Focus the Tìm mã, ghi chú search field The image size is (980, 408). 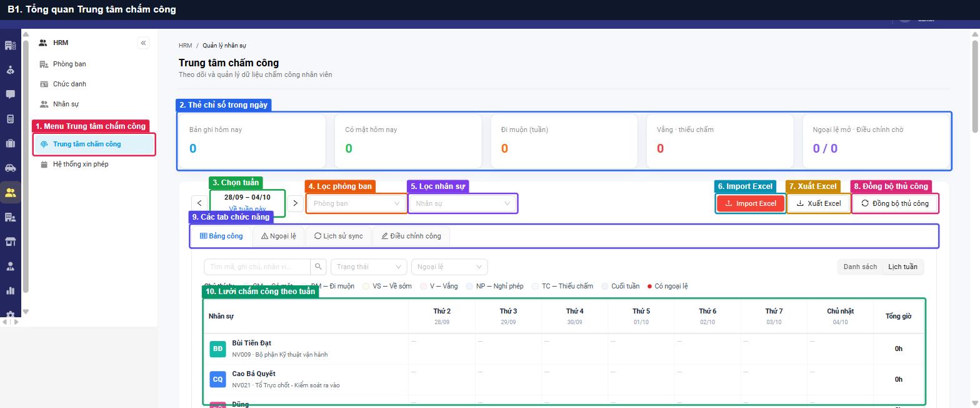click(x=257, y=267)
